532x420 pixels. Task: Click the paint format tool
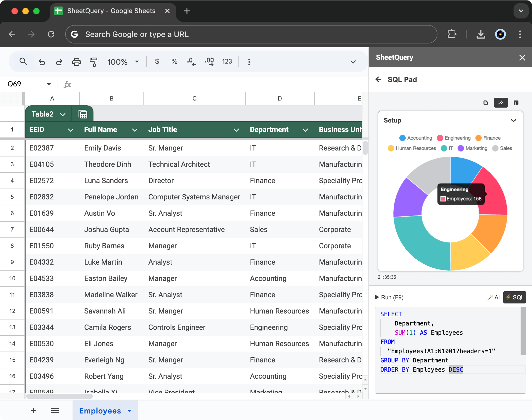coord(93,62)
